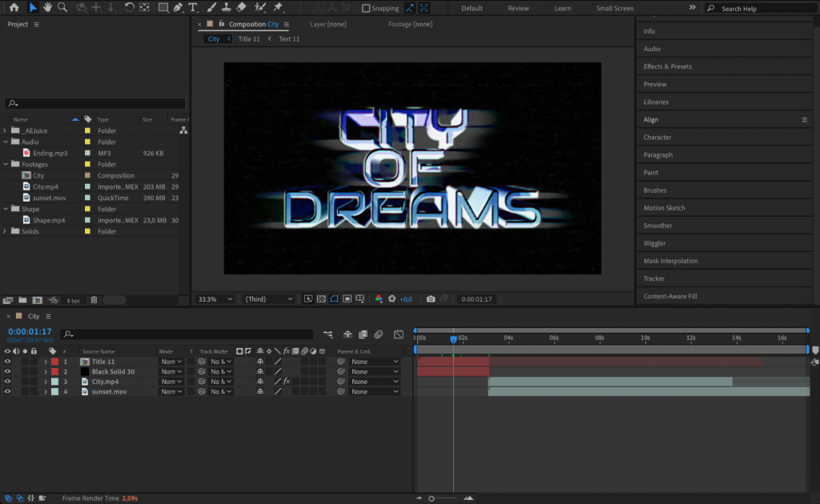Select the Text 11 breadcrumb tab
This screenshot has height=504, width=820.
tap(290, 38)
